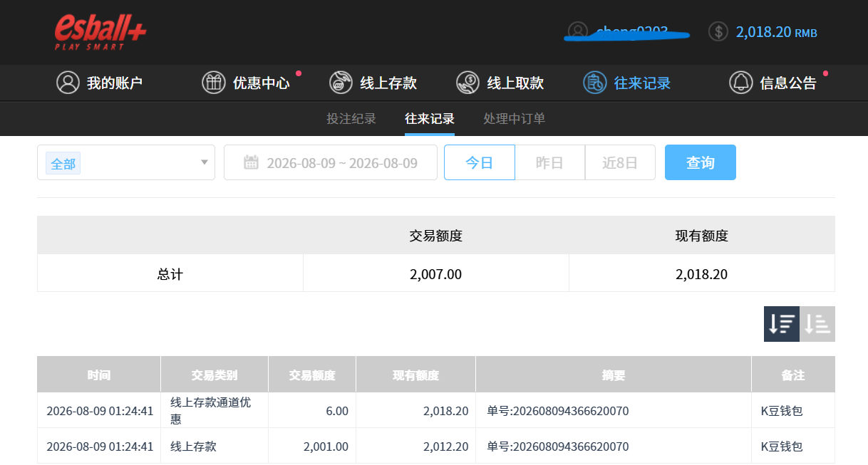Click the K豆钱包 remark in 6.00 row
868x465 pixels.
pos(782,410)
